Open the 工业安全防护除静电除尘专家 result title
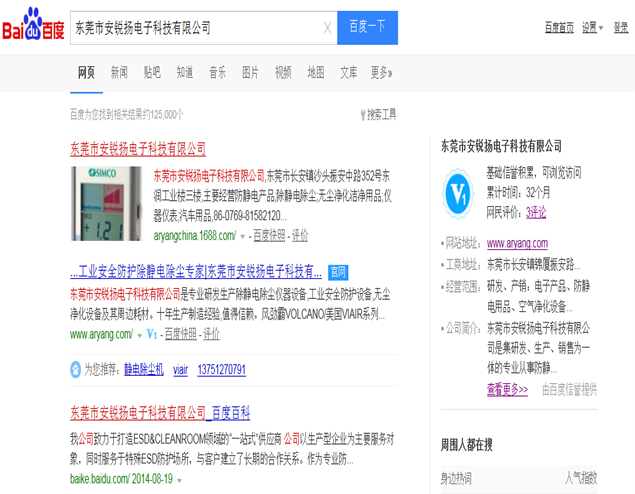The height and width of the screenshot is (494, 635). [196, 272]
